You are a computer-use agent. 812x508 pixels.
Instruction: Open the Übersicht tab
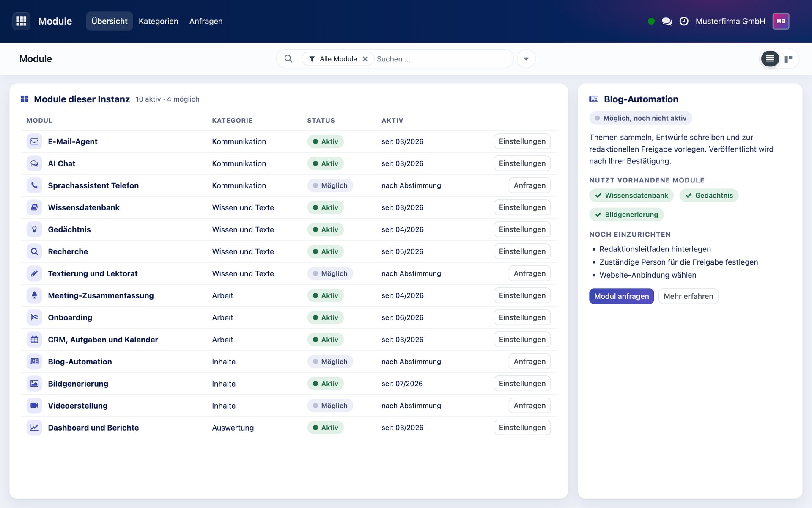coord(109,21)
